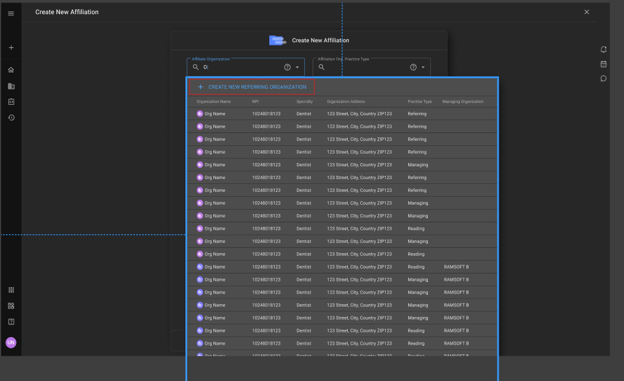This screenshot has height=381, width=624.
Task: Open the clipboard worklist icon in the sidebar
Action: [x=11, y=102]
